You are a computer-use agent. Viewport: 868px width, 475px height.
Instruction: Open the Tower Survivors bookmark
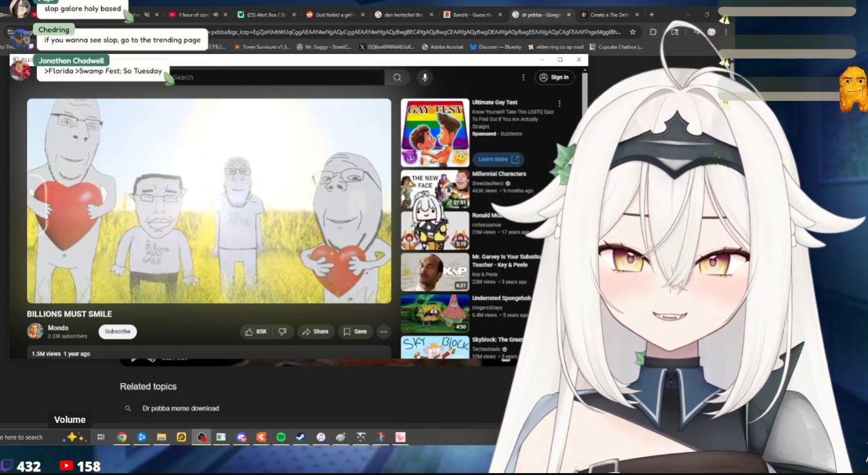point(262,47)
